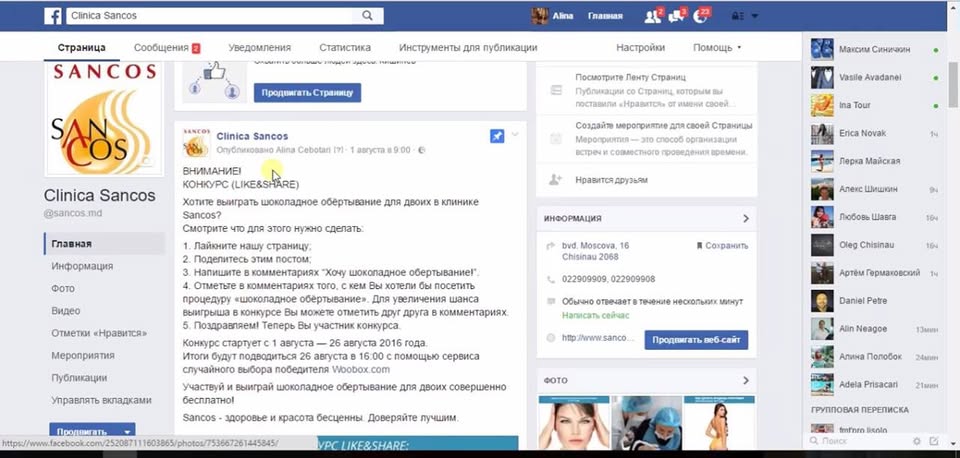The width and height of the screenshot is (960, 458).
Task: Click the chat search magnifier icon
Action: click(814, 441)
